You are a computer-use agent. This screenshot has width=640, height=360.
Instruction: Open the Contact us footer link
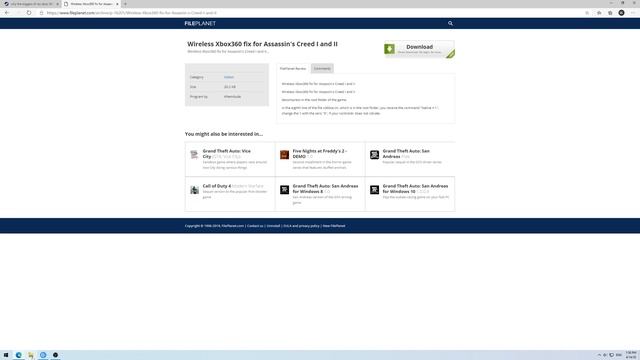coord(255,226)
